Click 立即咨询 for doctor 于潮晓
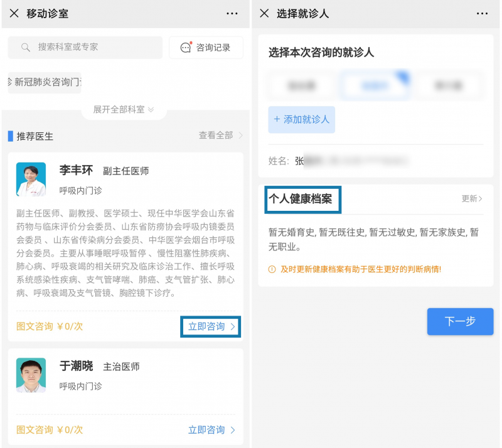Image resolution: width=502 pixels, height=448 pixels. [x=211, y=430]
